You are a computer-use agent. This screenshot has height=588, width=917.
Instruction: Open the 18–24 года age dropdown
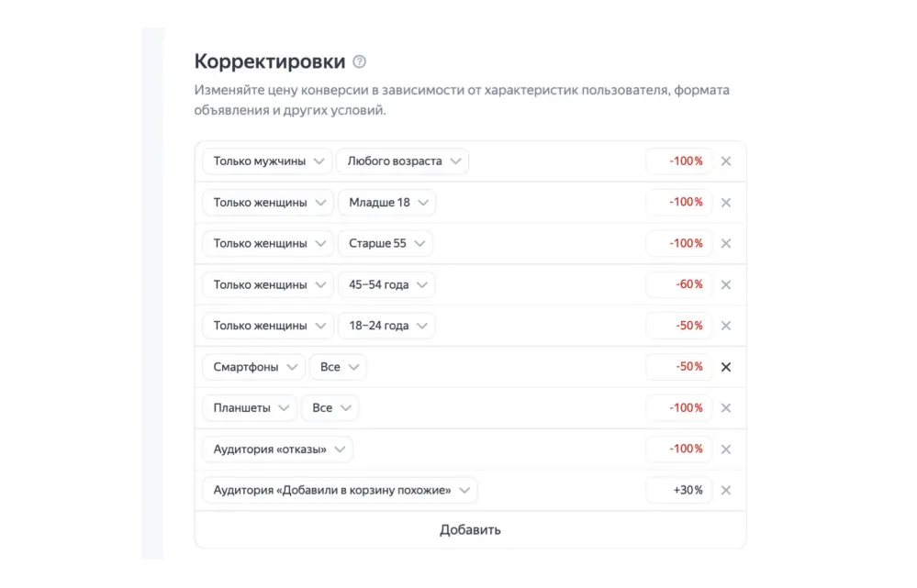[386, 326]
